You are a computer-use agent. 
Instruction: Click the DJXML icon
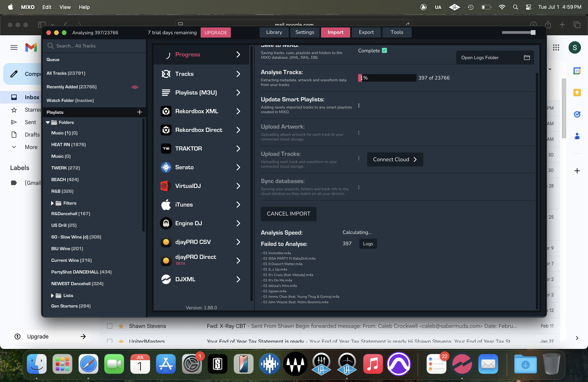click(166, 279)
